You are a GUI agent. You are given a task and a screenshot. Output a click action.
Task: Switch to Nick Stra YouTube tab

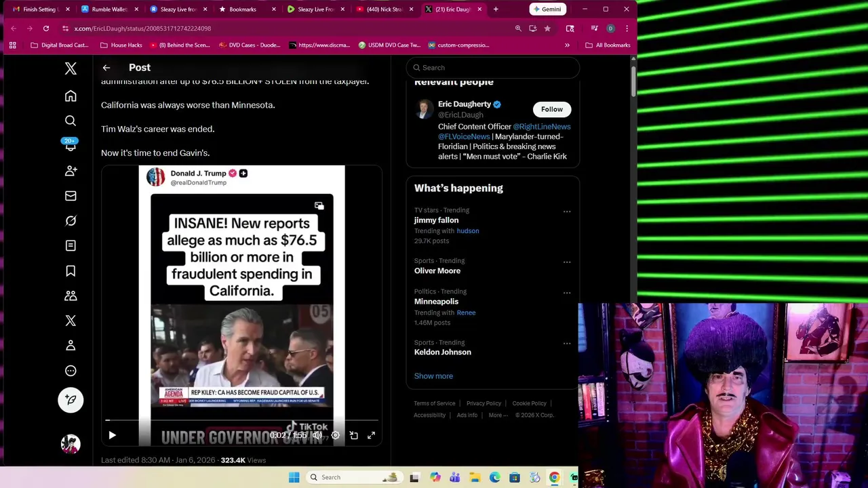click(384, 9)
